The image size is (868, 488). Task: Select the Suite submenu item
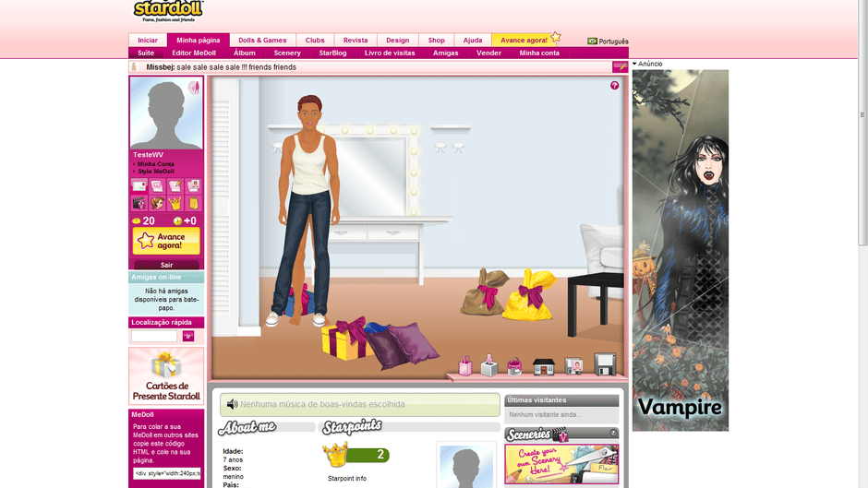(146, 54)
